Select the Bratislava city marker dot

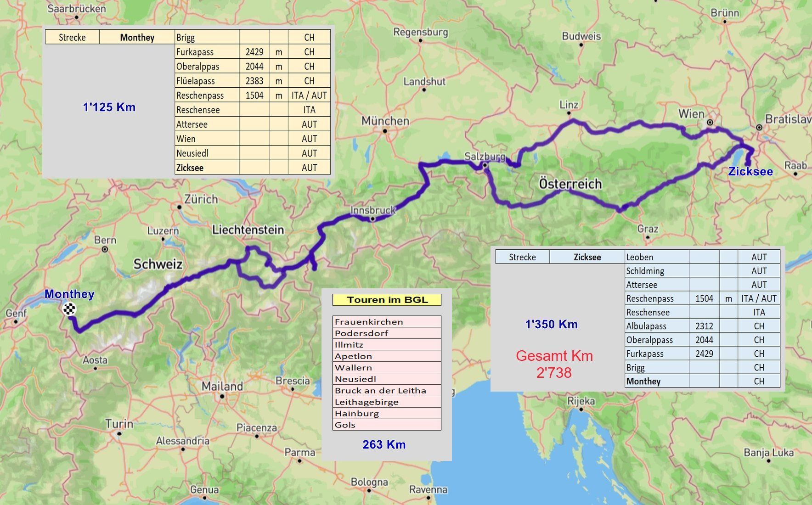pyautogui.click(x=759, y=128)
